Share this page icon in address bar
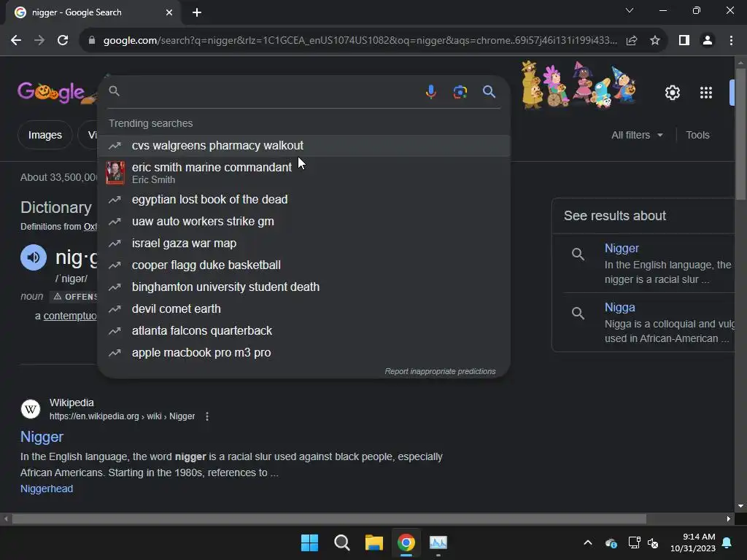Screen dimensions: 747x560 click(632, 41)
